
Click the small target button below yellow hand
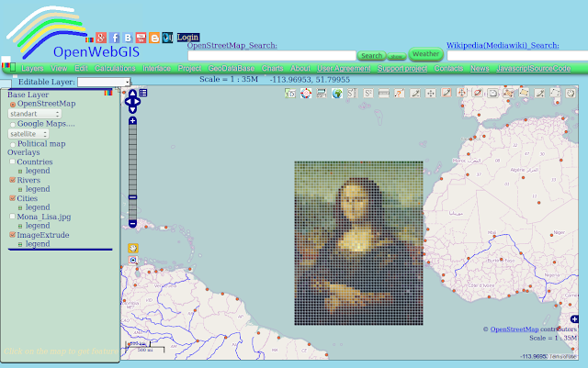point(133,260)
